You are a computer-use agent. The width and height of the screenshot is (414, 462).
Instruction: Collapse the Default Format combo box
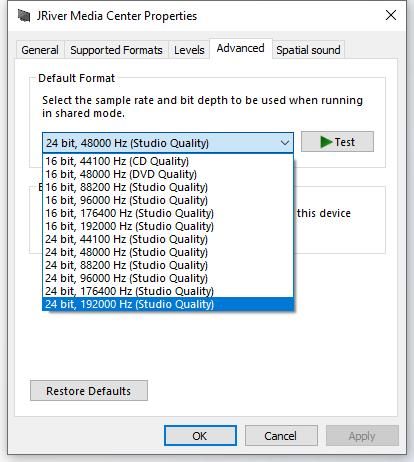coord(168,143)
